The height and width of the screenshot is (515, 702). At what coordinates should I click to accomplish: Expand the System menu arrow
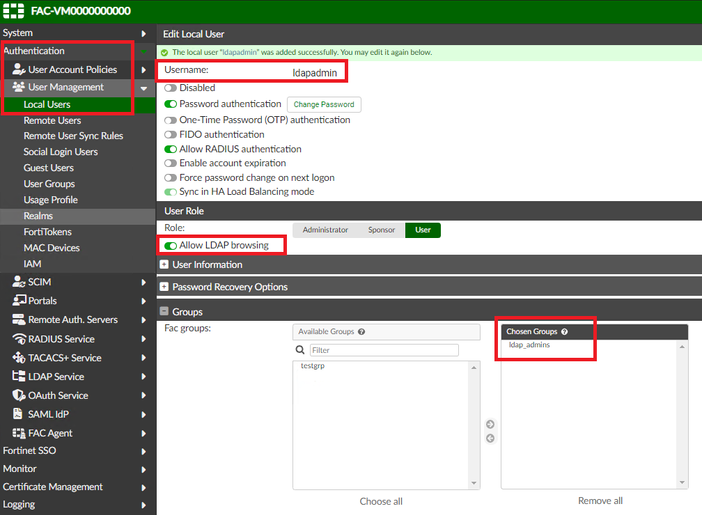pos(144,34)
